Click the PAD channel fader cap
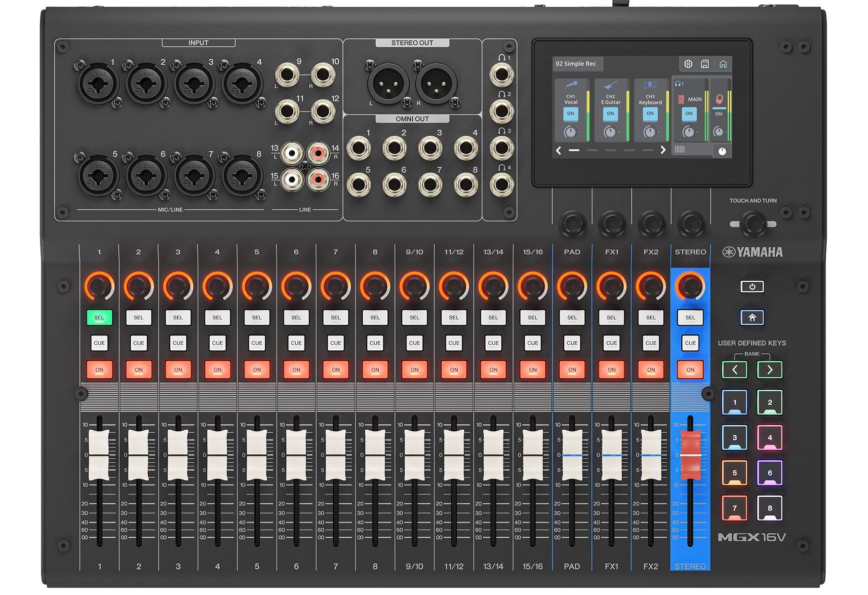 [x=572, y=454]
